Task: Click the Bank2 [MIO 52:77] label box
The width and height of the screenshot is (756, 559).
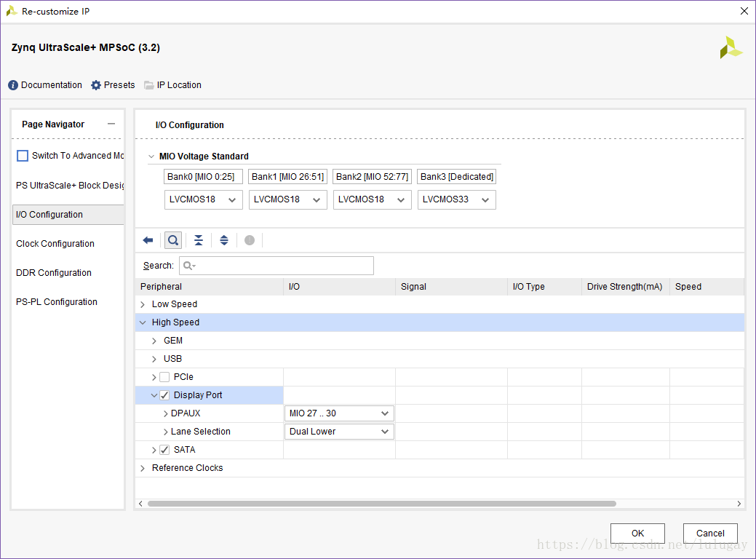Action: pyautogui.click(x=373, y=177)
